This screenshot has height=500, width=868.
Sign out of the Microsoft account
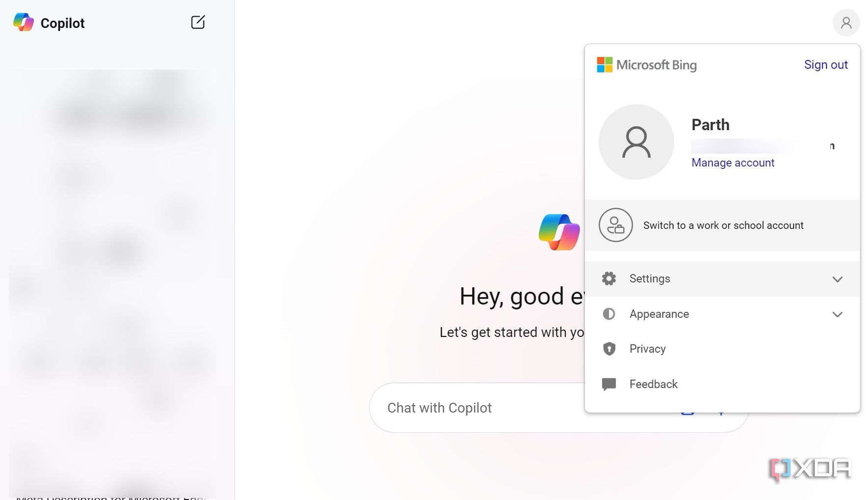(826, 65)
